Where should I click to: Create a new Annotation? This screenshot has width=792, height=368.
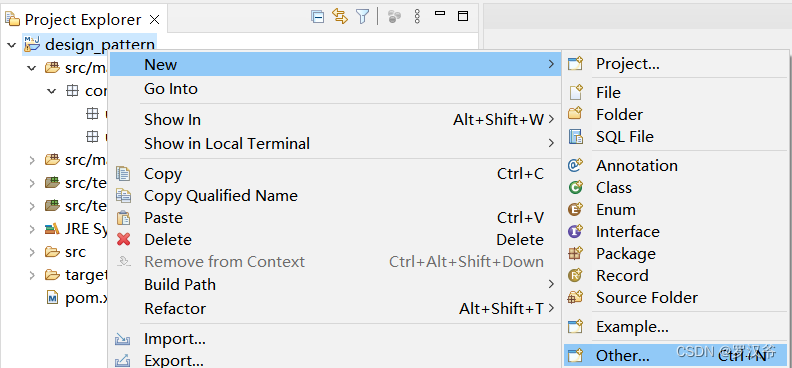tap(676, 166)
